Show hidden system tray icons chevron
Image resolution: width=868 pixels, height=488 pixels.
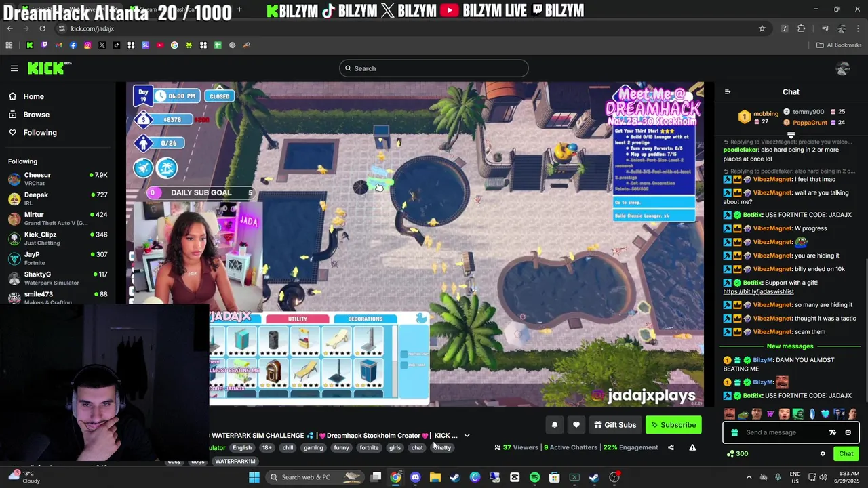[x=749, y=477]
